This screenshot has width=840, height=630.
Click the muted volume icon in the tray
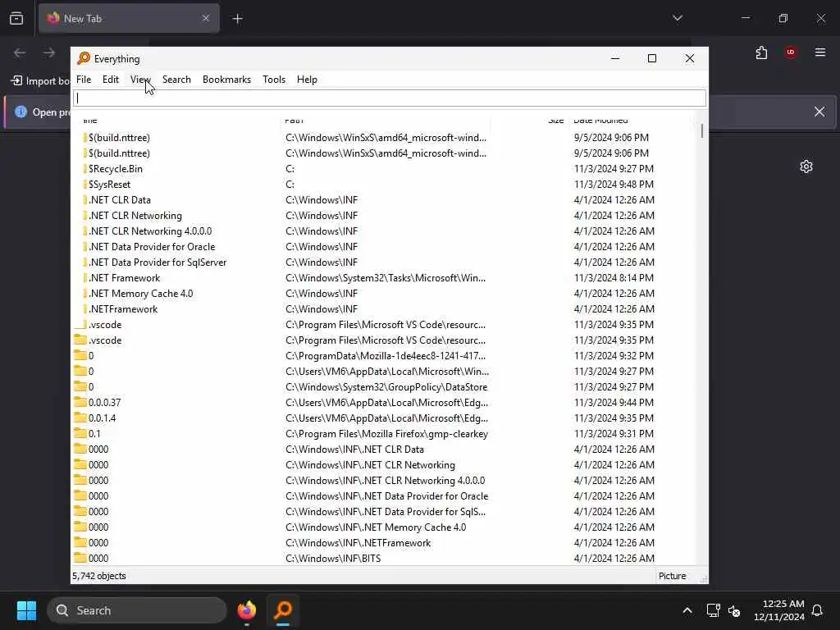[734, 610]
